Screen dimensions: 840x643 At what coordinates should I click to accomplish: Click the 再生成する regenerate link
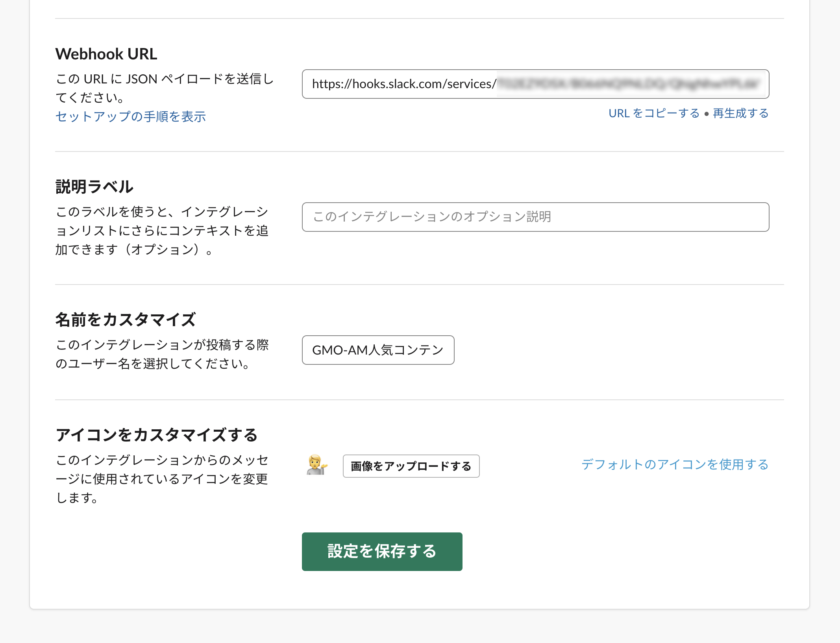point(740,113)
